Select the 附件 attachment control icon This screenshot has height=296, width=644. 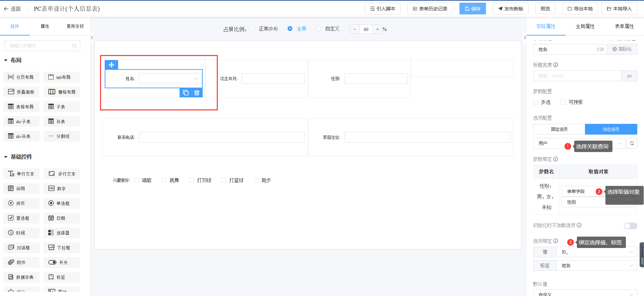coord(11,262)
